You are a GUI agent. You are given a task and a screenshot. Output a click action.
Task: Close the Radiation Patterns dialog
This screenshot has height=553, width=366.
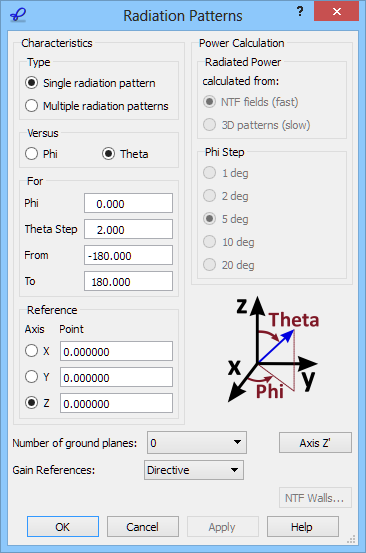pos(336,12)
